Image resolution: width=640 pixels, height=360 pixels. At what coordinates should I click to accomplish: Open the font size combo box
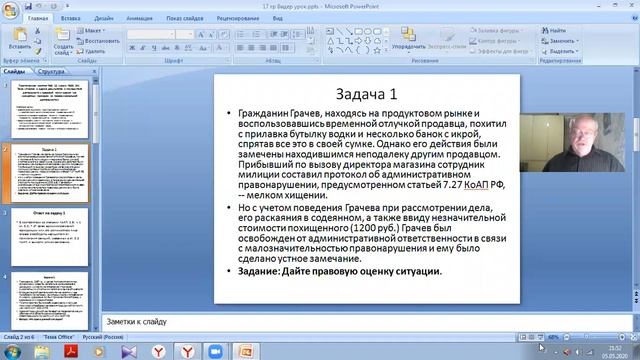185,35
